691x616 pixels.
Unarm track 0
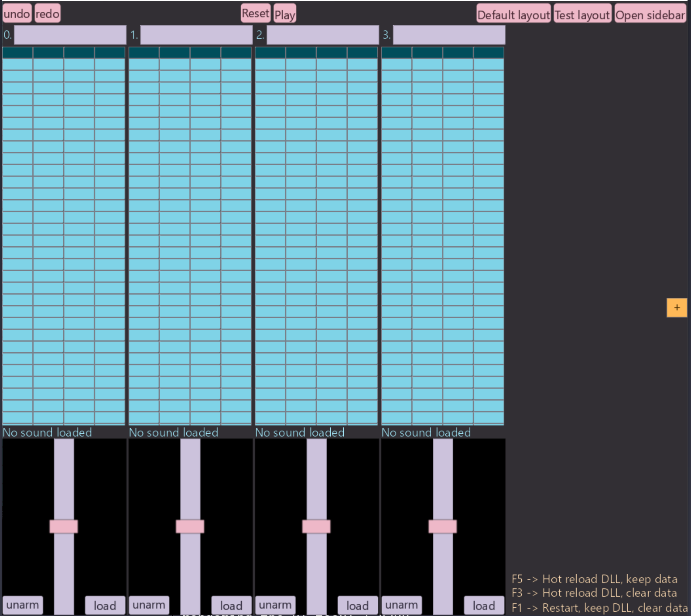(x=23, y=605)
